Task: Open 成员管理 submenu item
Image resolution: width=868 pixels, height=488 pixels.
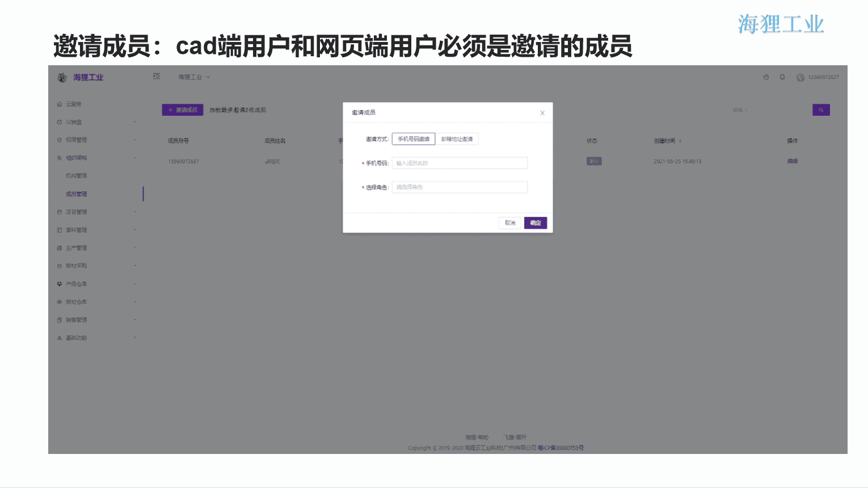Action: [76, 194]
